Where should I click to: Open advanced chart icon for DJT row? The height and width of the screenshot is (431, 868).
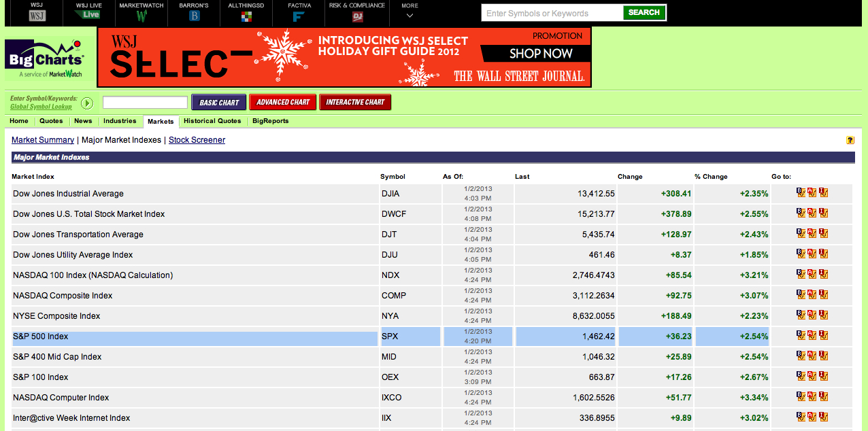(812, 234)
